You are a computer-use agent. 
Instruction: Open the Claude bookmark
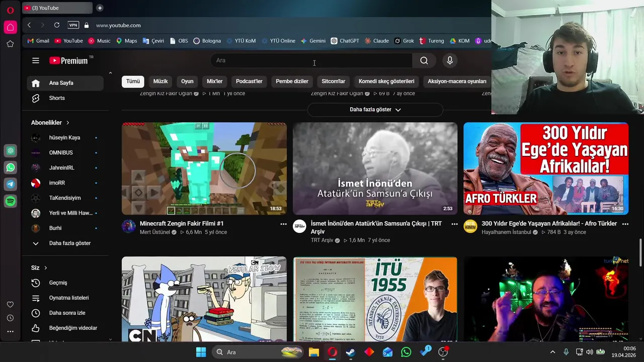(x=377, y=41)
